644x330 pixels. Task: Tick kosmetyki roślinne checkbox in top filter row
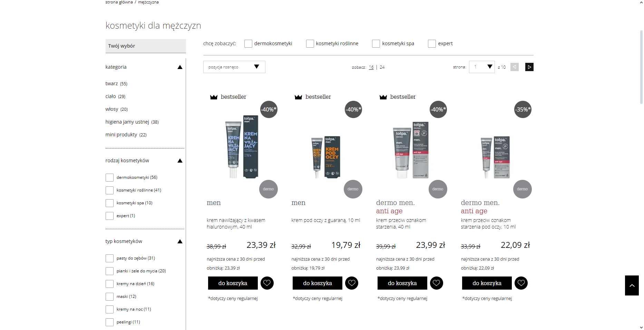tap(310, 43)
